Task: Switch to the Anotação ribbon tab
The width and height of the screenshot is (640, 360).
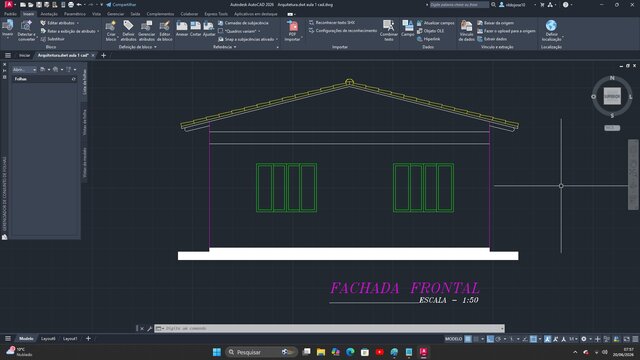Action: point(49,14)
